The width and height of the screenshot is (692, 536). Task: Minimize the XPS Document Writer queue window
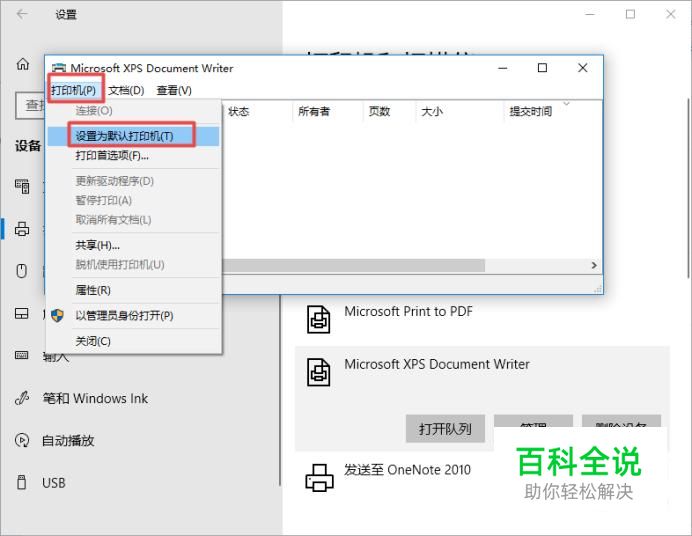point(503,68)
